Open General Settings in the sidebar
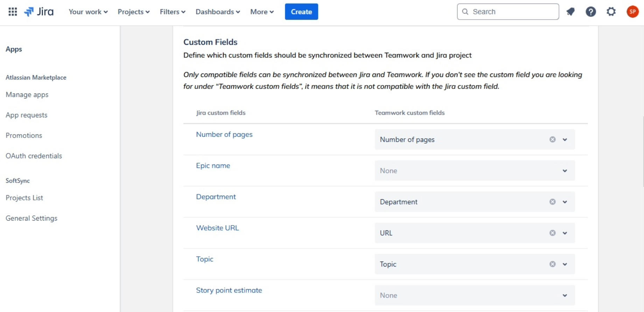The image size is (644, 312). pos(31,218)
